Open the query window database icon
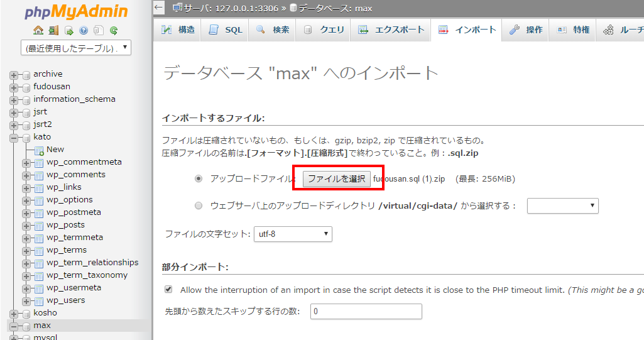The image size is (644, 340). (x=68, y=30)
